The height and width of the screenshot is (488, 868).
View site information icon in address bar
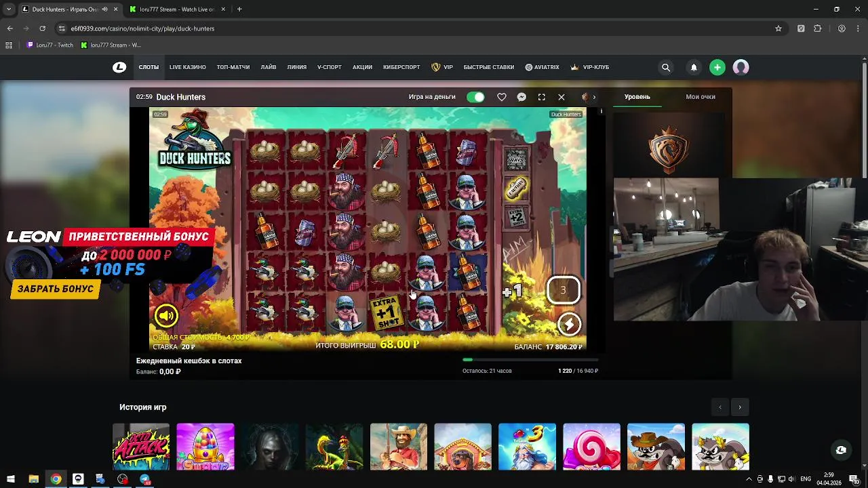point(62,28)
